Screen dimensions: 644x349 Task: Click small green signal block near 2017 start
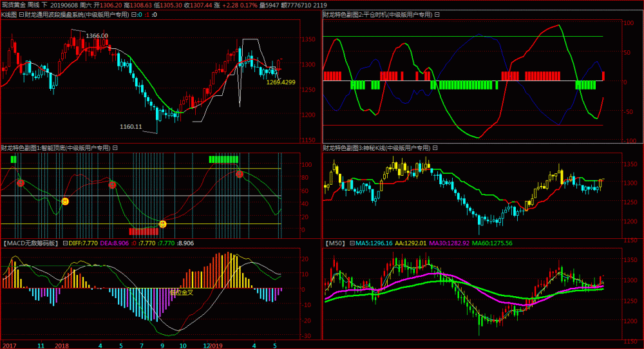point(14,159)
